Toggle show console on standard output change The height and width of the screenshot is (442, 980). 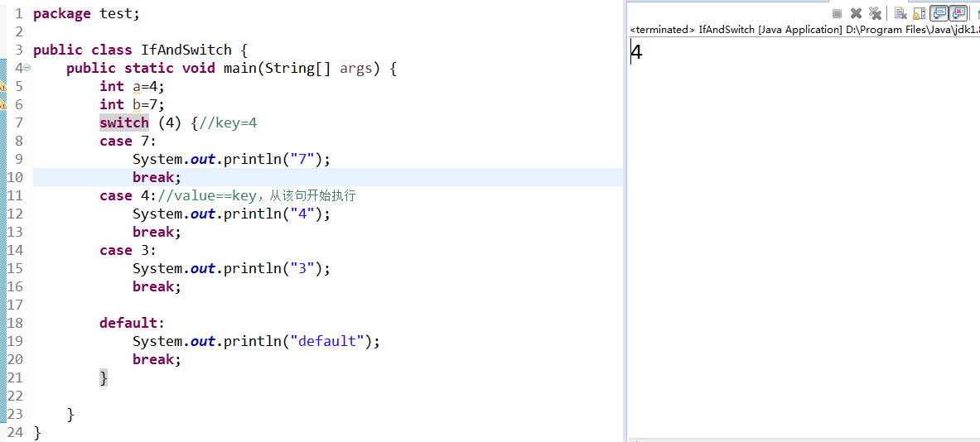pos(939,13)
